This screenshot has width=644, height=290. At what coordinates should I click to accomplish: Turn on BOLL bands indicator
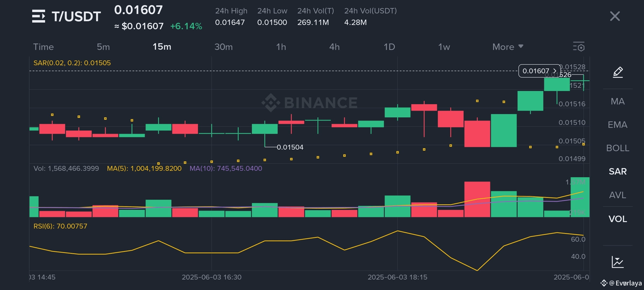[x=617, y=148]
